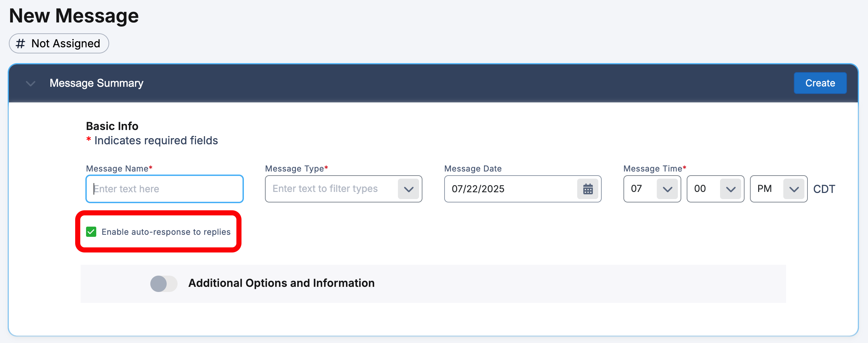Click the New Message page title
This screenshot has height=343, width=868.
[74, 16]
